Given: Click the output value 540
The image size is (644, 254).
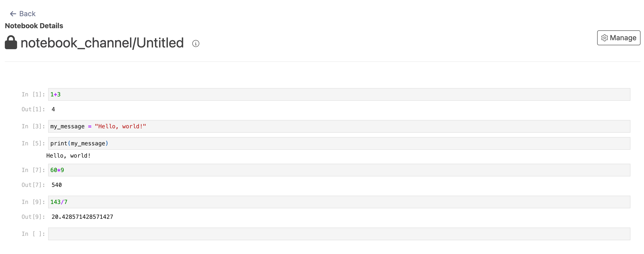Looking at the screenshot, I should pos(56,185).
